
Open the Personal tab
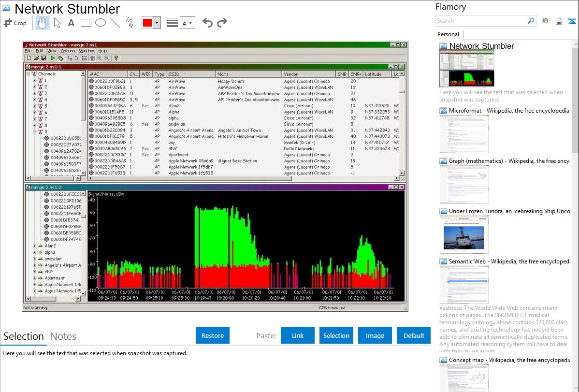click(448, 34)
